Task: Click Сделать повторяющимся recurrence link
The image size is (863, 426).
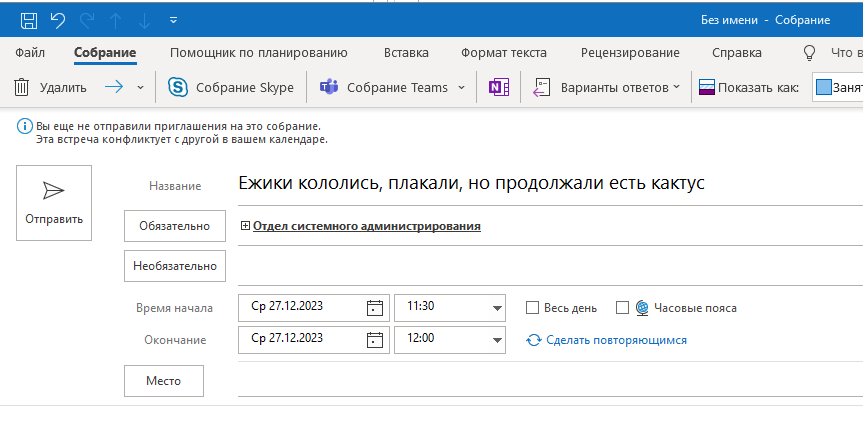Action: [x=616, y=340]
